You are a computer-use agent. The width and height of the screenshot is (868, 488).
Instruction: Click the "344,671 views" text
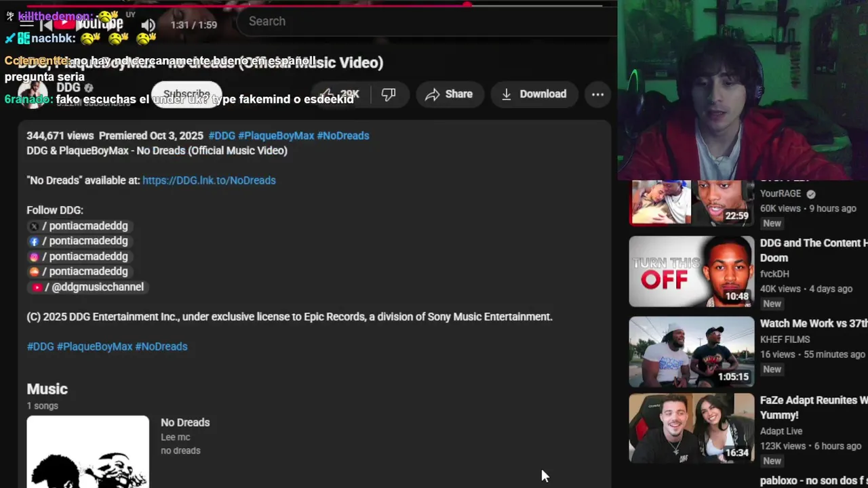[60, 136]
